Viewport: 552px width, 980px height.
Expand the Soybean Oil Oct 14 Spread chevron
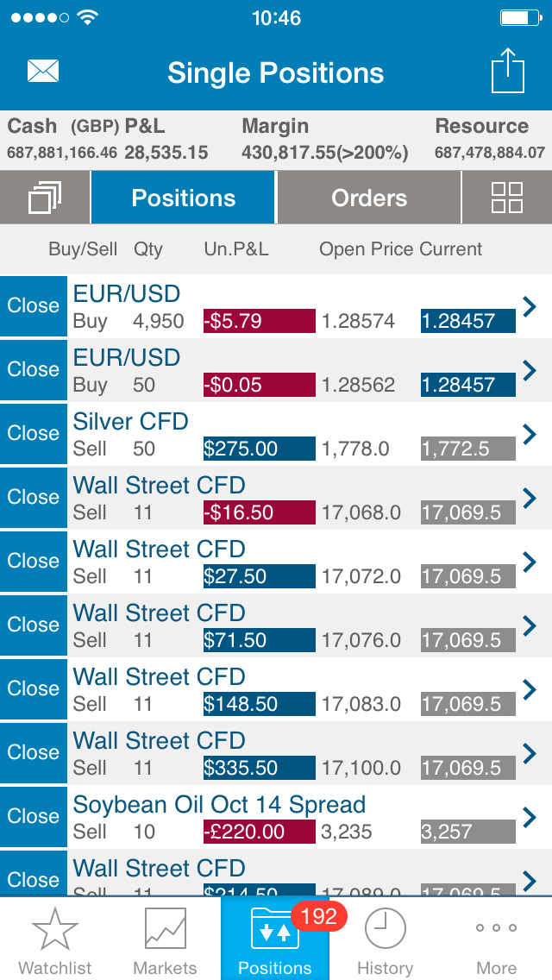(x=530, y=816)
